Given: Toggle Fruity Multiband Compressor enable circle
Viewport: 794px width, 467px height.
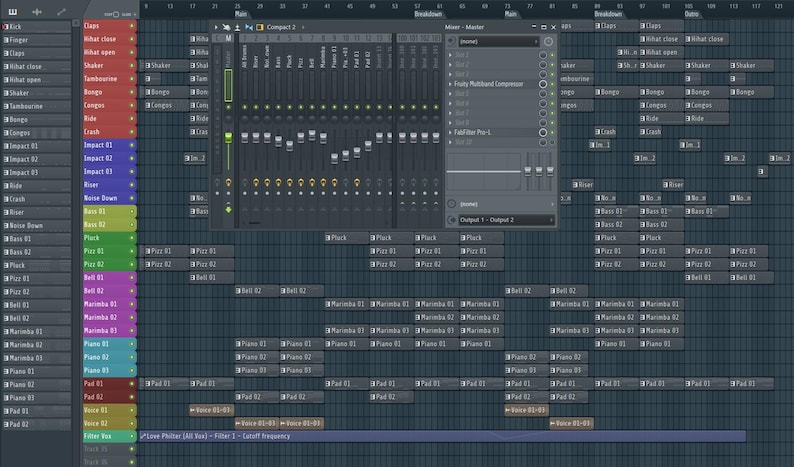Looking at the screenshot, I should pos(543,84).
